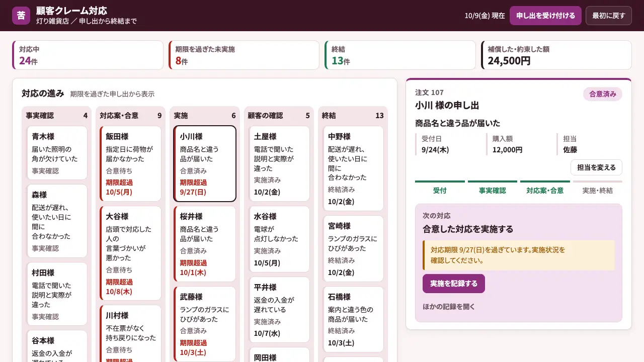Reset with the 最初に戻す button
Screen dimensions: 644x362
click(x=608, y=16)
